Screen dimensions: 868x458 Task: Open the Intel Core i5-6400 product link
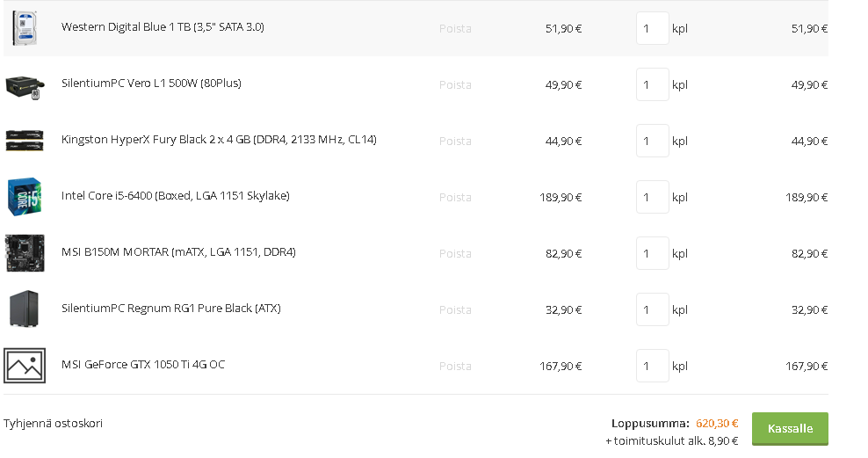pyautogui.click(x=176, y=195)
